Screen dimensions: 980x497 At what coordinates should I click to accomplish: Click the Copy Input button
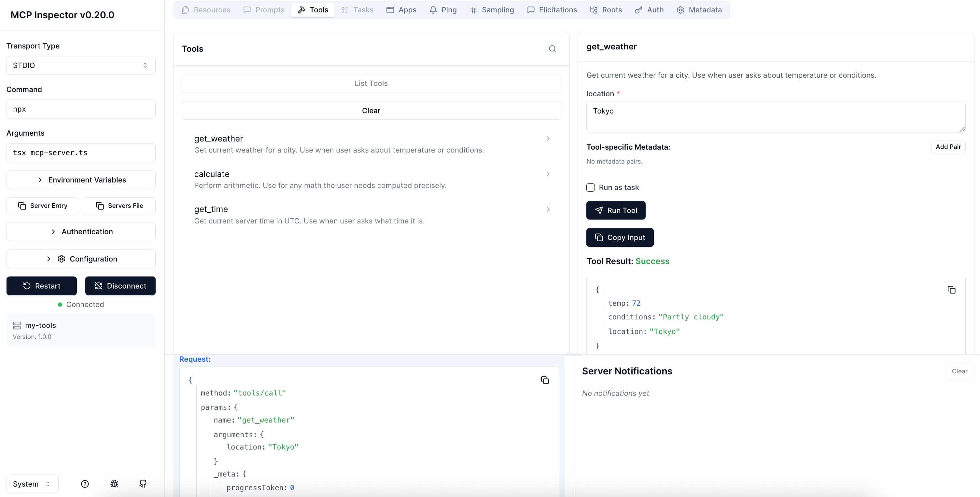pos(620,237)
